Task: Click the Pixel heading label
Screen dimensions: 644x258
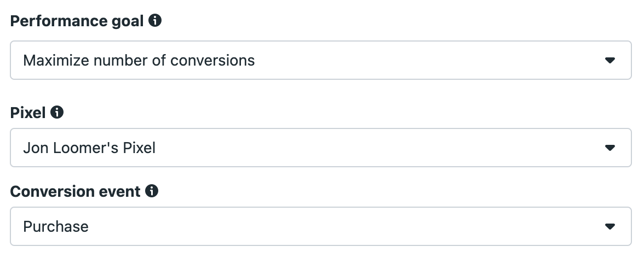Action: coord(28,113)
